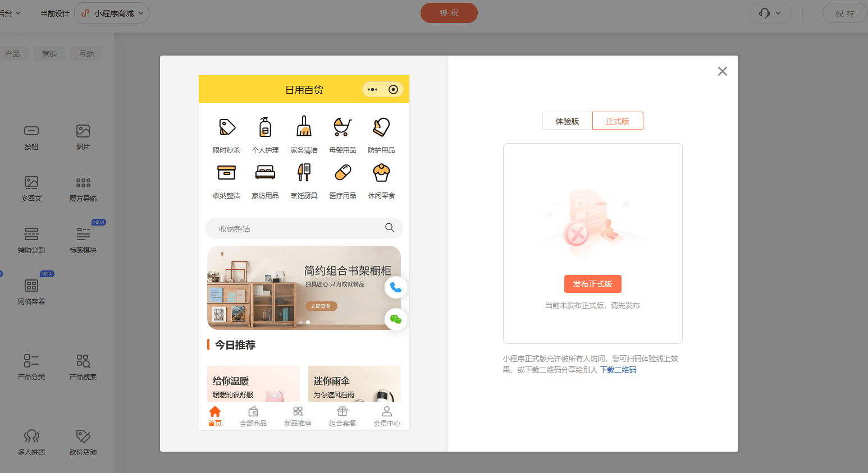Tap the 医疗用品 pill icon

point(342,173)
